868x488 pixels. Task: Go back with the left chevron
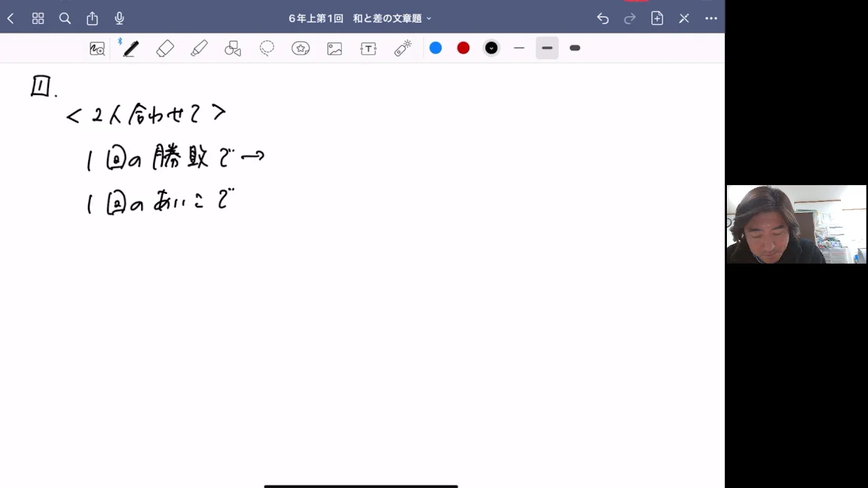10,18
